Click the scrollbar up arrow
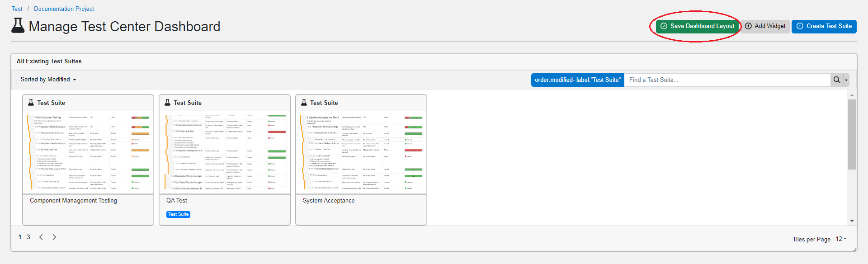This screenshot has height=264, width=868. pyautogui.click(x=852, y=95)
